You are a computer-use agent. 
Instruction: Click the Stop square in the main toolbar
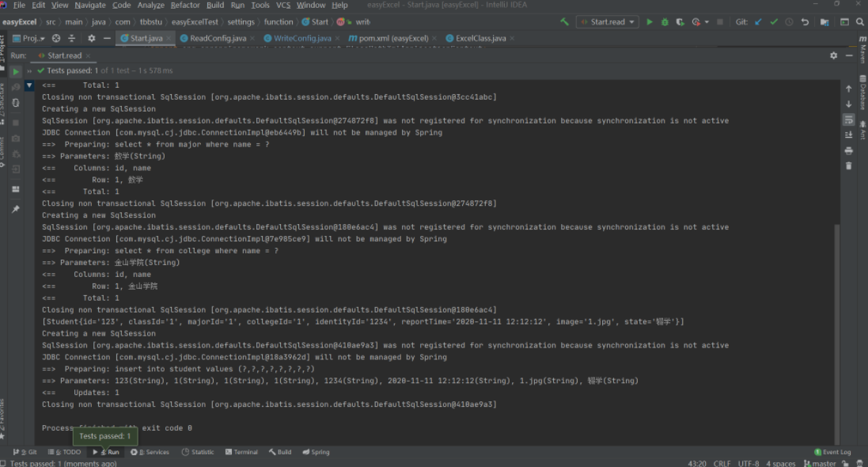click(720, 22)
